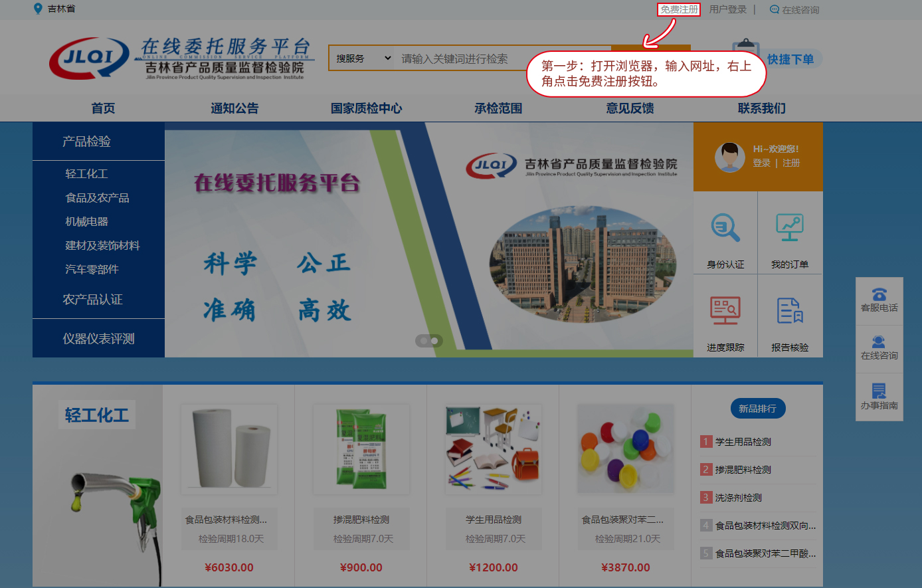Expand 仪器仪表评测 category in sidebar
This screenshot has width=922, height=588.
pyautogui.click(x=98, y=339)
